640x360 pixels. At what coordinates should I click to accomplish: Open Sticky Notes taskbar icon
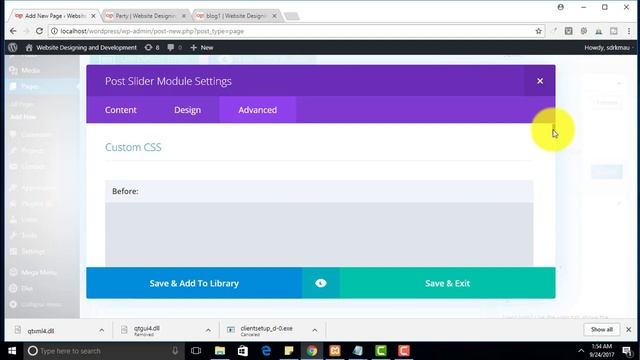tap(289, 351)
